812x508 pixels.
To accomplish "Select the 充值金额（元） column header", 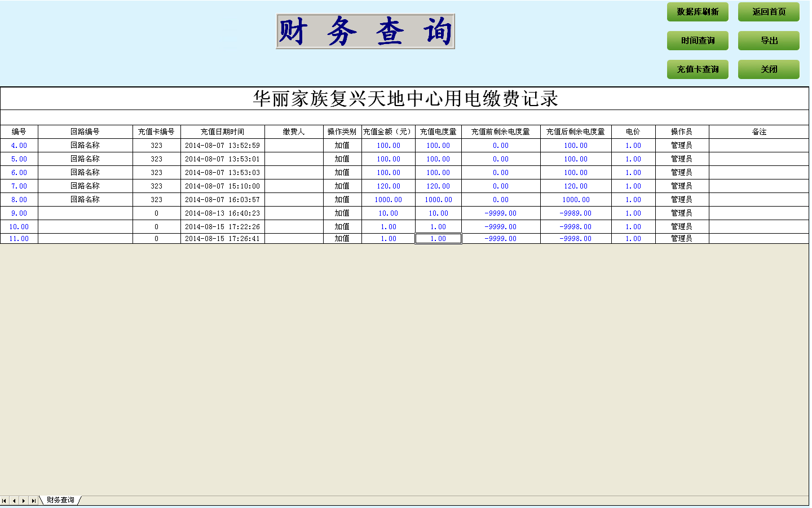I will (x=389, y=132).
